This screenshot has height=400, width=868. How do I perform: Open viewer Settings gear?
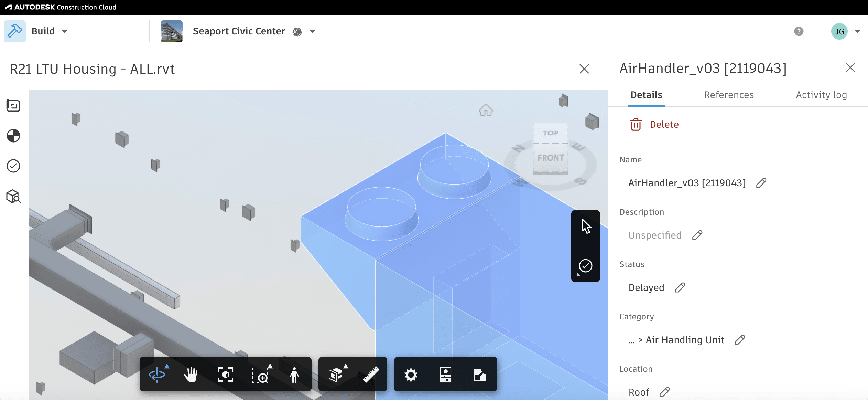pos(411,375)
